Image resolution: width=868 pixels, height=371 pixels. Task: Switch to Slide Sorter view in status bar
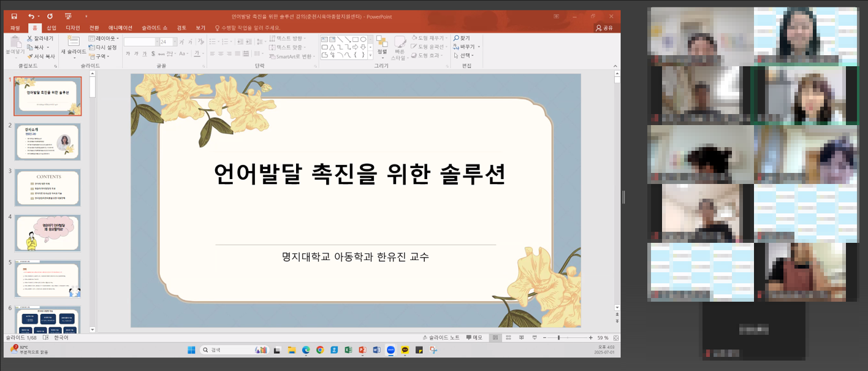click(508, 338)
